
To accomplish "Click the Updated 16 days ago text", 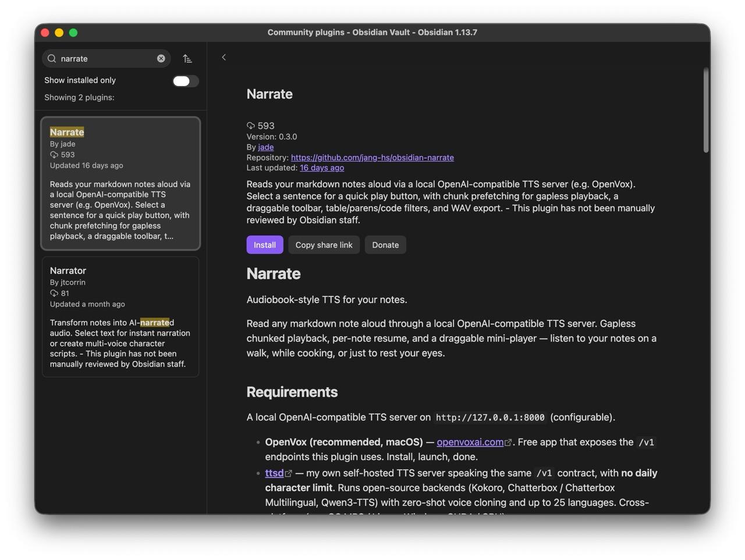I will pos(87,166).
